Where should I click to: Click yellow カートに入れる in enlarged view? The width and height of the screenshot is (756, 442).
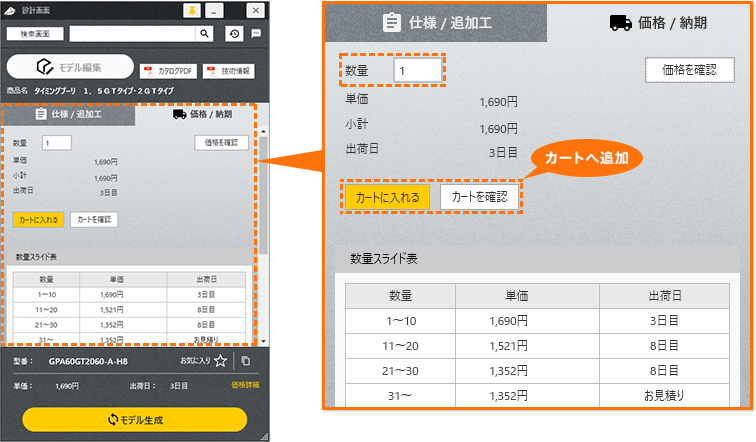click(389, 197)
